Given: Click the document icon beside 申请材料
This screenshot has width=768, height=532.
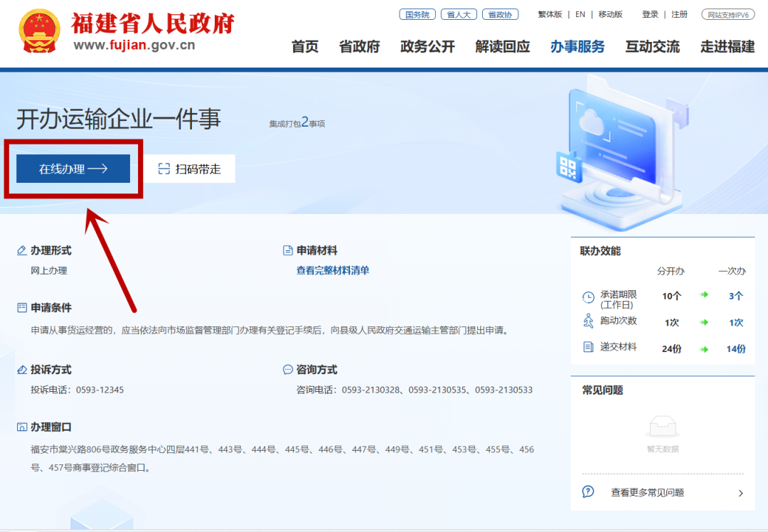Looking at the screenshot, I should [287, 250].
